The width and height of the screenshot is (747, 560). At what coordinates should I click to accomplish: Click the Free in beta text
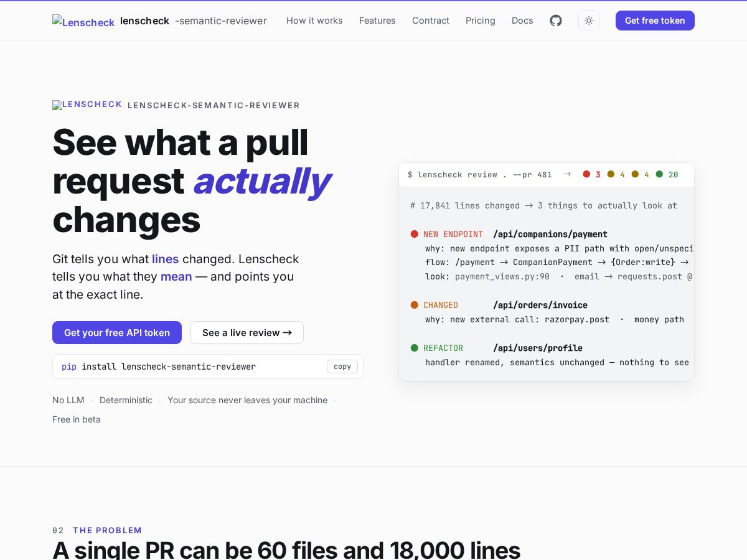(77, 419)
